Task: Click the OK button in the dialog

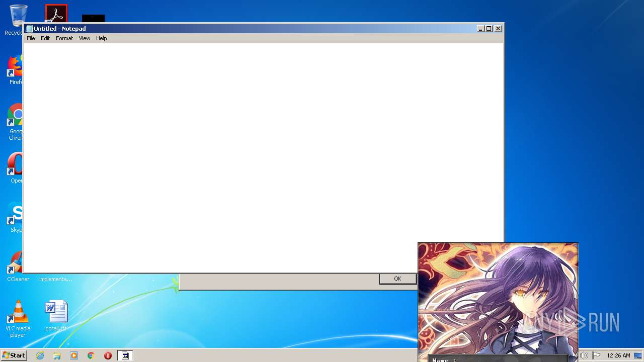Action: pyautogui.click(x=397, y=279)
